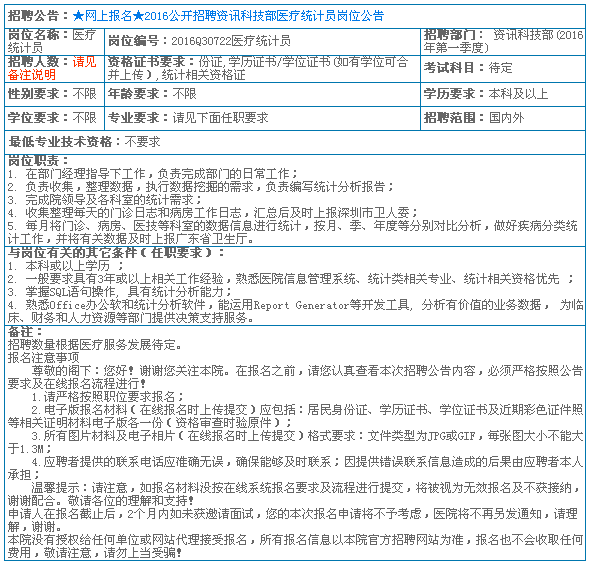Screen dimensions: 594x565
Task: Click the '岗位编号：2016Q30722医疗统计员' cell
Action: point(262,42)
